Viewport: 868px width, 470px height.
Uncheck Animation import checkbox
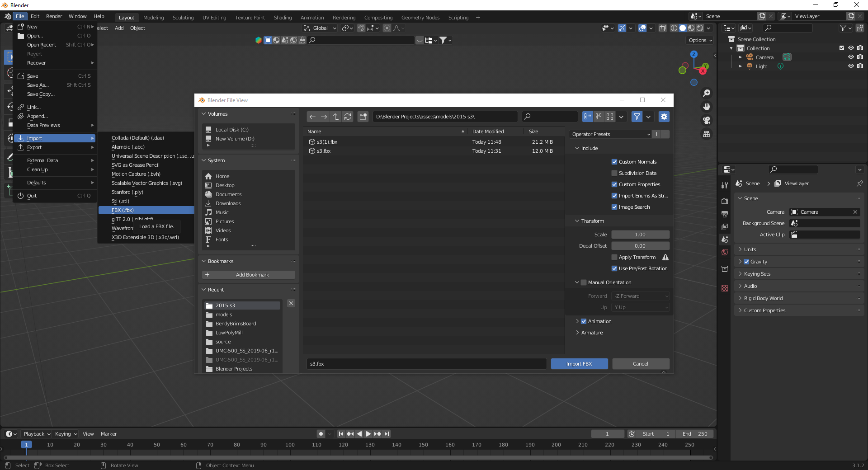click(584, 321)
